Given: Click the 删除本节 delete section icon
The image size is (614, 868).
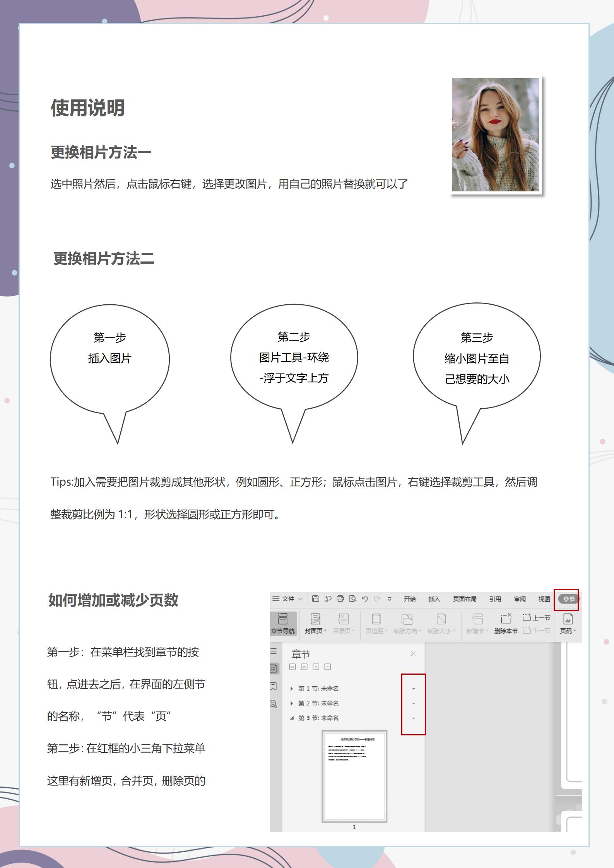Looking at the screenshot, I should pyautogui.click(x=506, y=623).
